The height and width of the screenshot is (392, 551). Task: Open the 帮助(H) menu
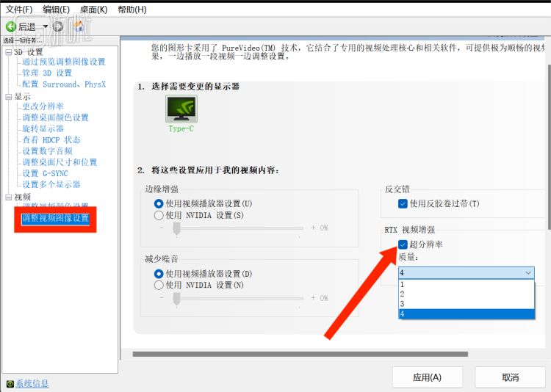(x=132, y=10)
